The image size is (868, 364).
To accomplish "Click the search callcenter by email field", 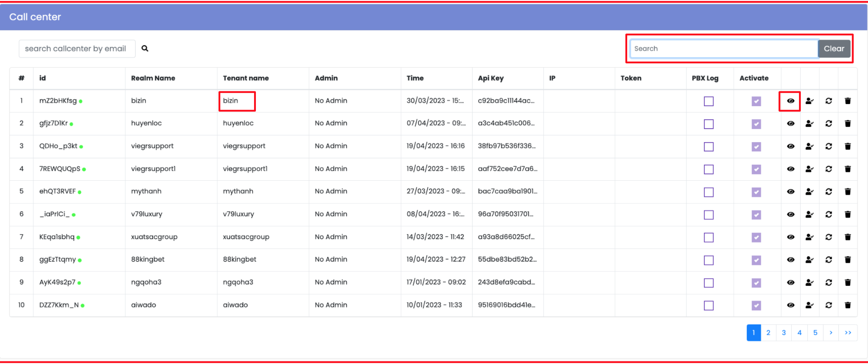I will pos(77,49).
